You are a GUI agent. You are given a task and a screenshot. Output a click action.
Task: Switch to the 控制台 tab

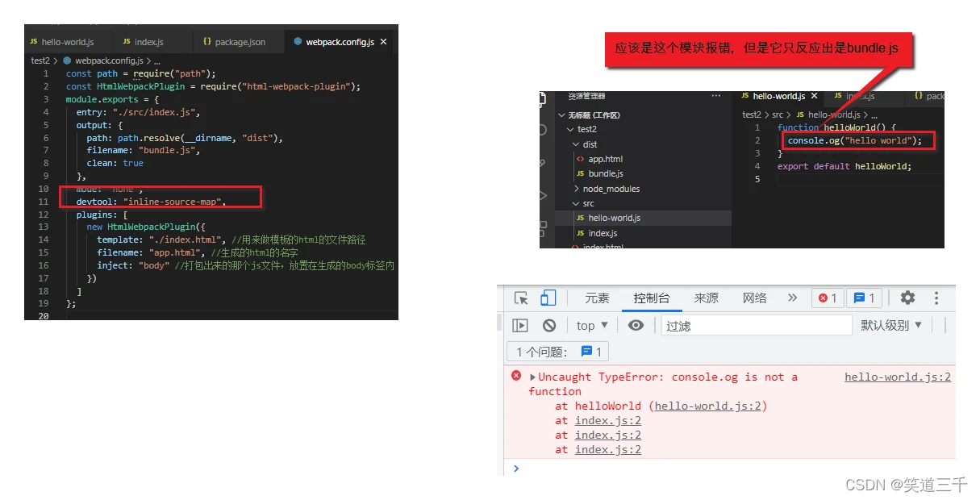click(x=652, y=298)
